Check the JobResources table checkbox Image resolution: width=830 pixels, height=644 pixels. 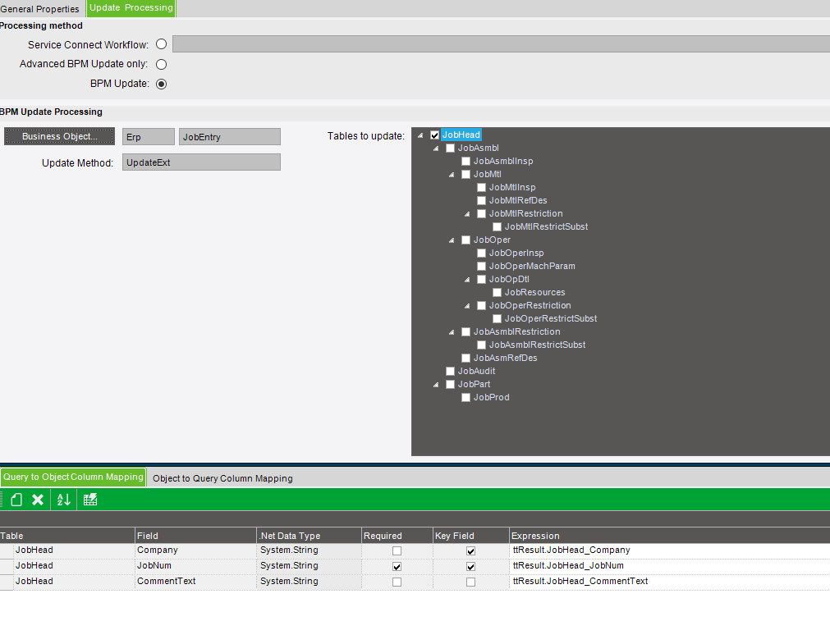pos(497,293)
